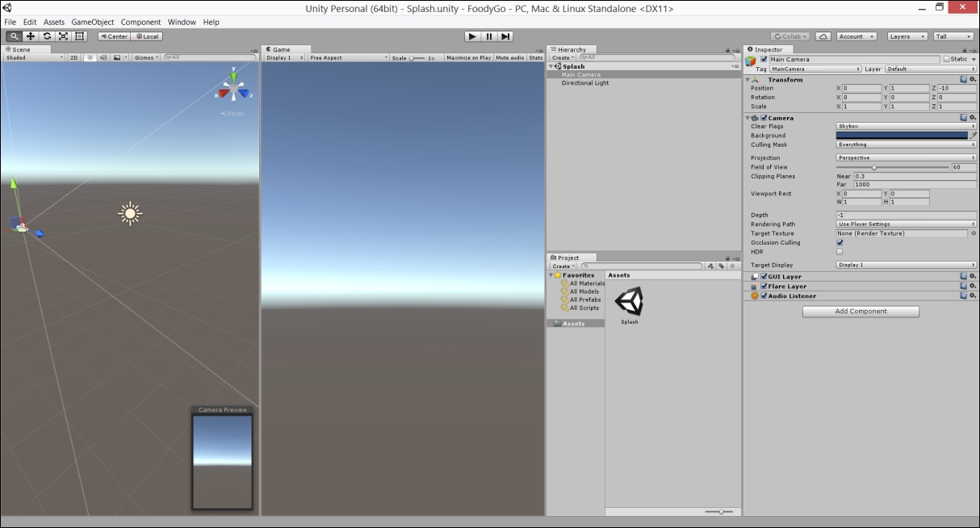The width and height of the screenshot is (980, 528).
Task: Click the Mute audio button
Action: pos(510,57)
